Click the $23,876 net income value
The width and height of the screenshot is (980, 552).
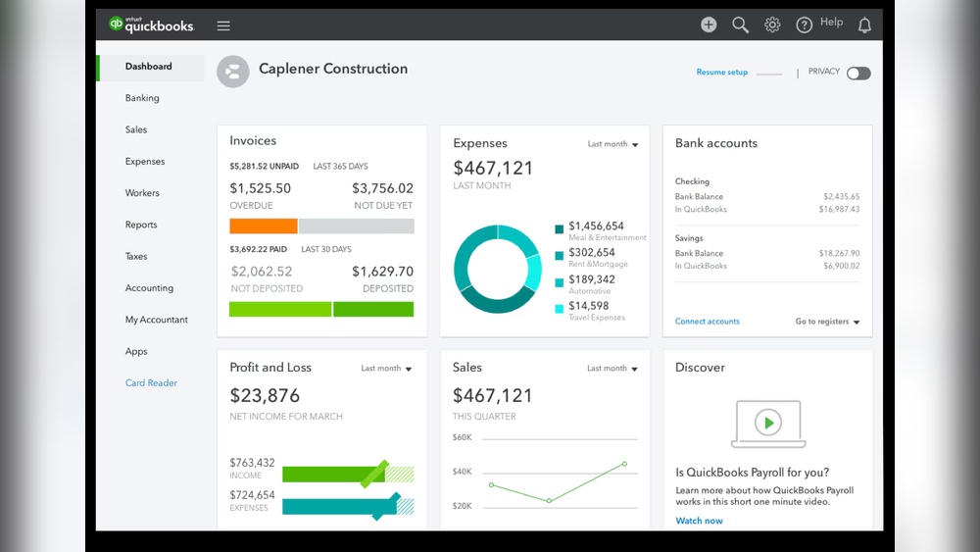(265, 396)
